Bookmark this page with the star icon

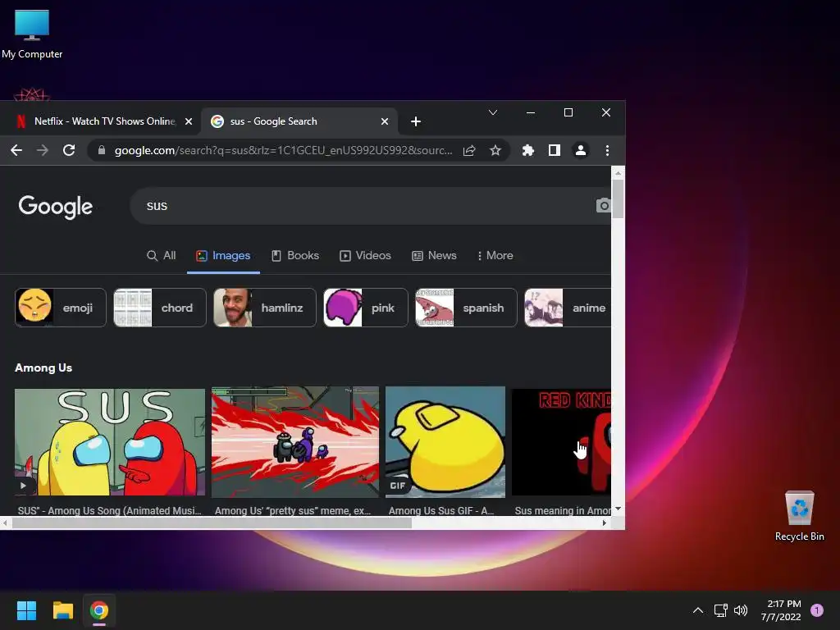point(495,151)
